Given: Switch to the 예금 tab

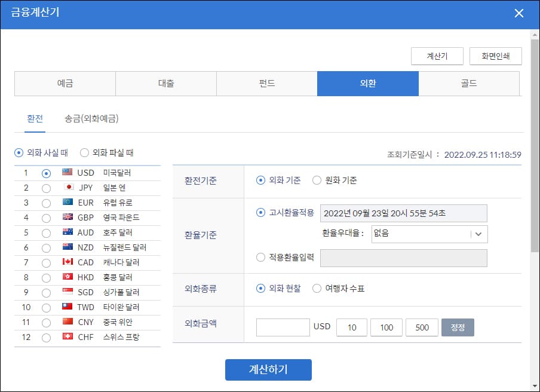Looking at the screenshot, I should tap(65, 84).
